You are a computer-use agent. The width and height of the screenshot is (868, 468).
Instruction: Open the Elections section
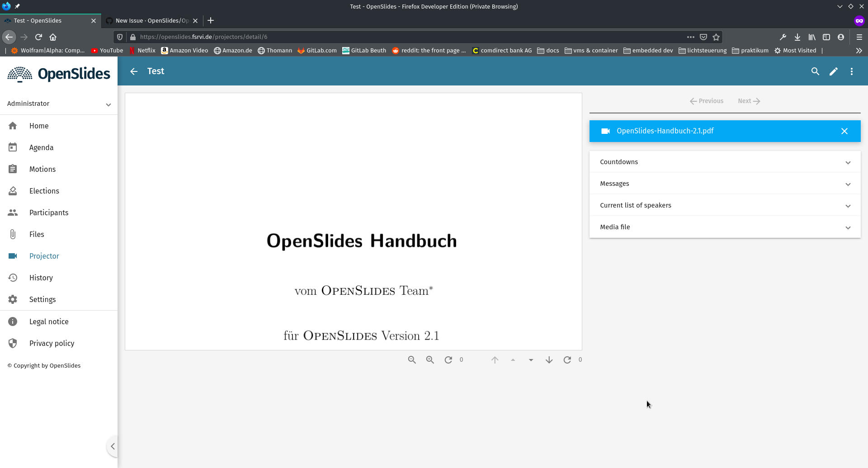pyautogui.click(x=44, y=190)
